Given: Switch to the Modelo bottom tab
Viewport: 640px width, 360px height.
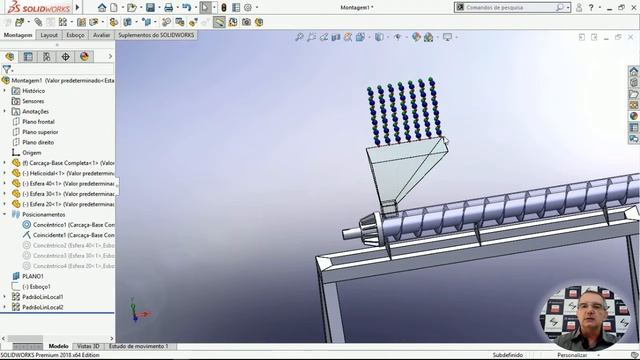Looking at the screenshot, I should [x=58, y=346].
